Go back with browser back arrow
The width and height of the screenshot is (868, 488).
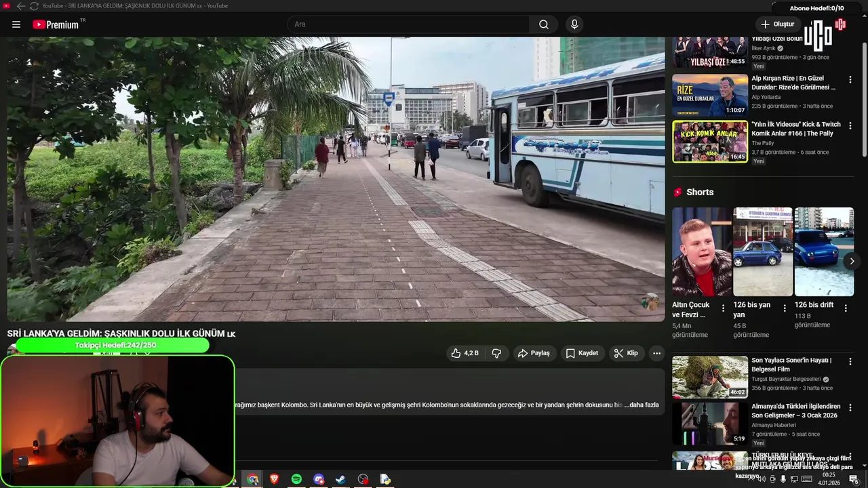click(21, 6)
